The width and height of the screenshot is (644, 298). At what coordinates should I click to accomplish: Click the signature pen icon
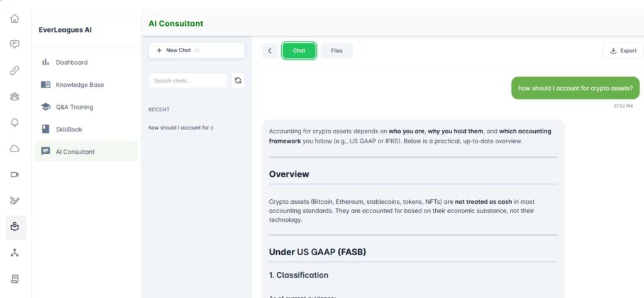[x=15, y=201]
